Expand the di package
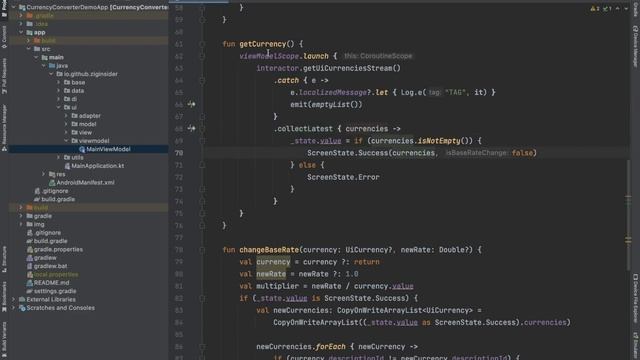640x360 pixels. [x=58, y=99]
